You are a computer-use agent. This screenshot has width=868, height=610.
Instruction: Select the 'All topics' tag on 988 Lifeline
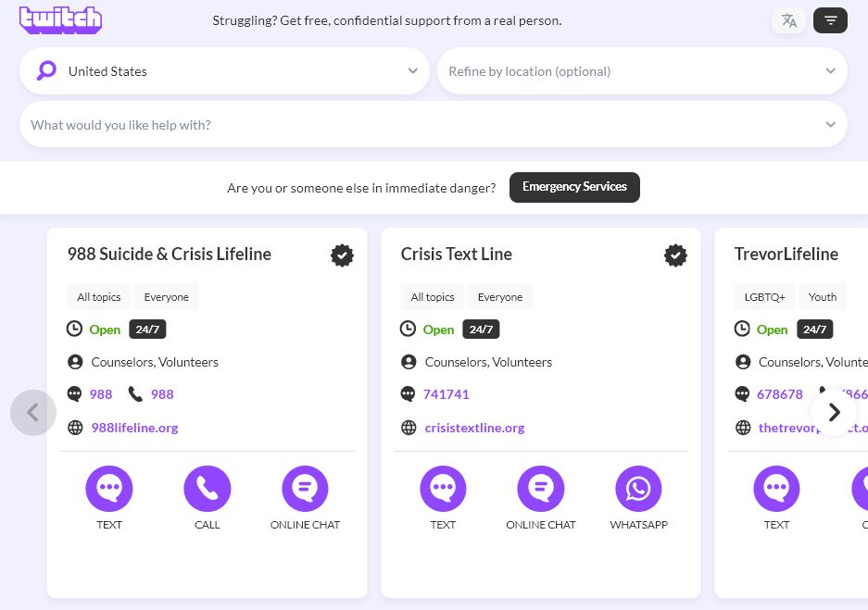(98, 297)
